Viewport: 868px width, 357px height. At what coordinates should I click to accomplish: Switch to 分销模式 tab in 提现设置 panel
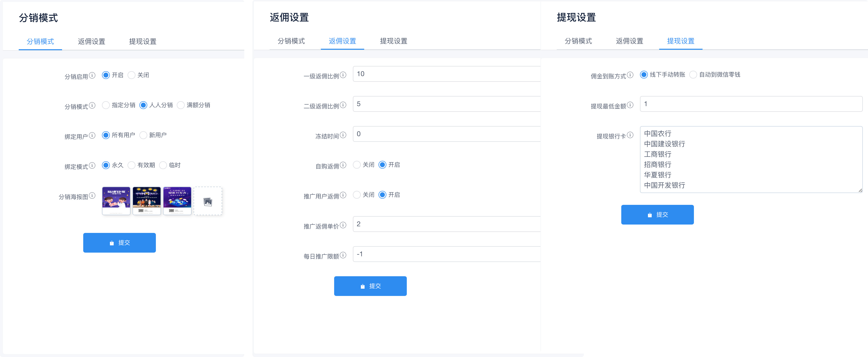[x=578, y=41]
